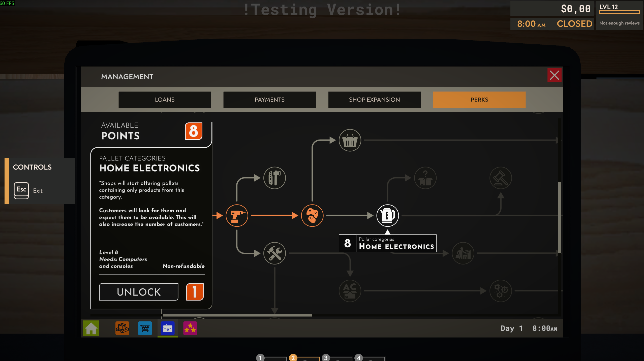Switch to the Shop Expansion tab

(x=374, y=100)
